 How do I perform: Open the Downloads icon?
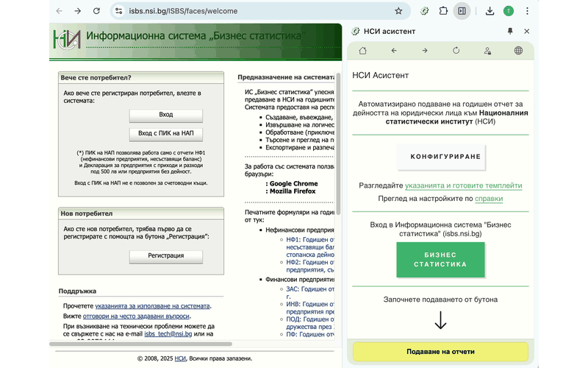coord(490,11)
